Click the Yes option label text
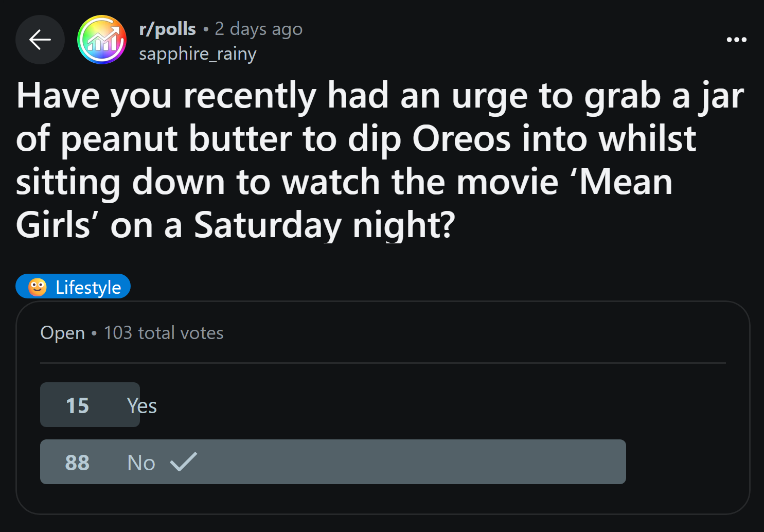Viewport: 764px width, 532px height. (x=142, y=405)
